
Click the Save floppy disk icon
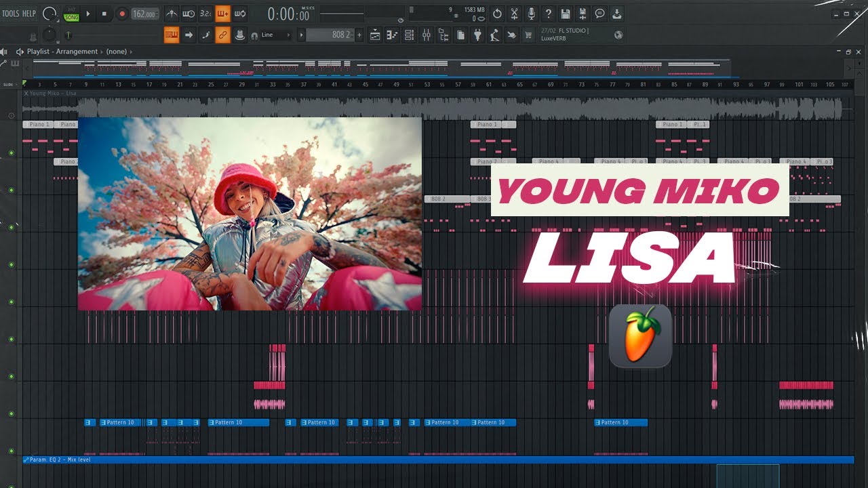(565, 14)
